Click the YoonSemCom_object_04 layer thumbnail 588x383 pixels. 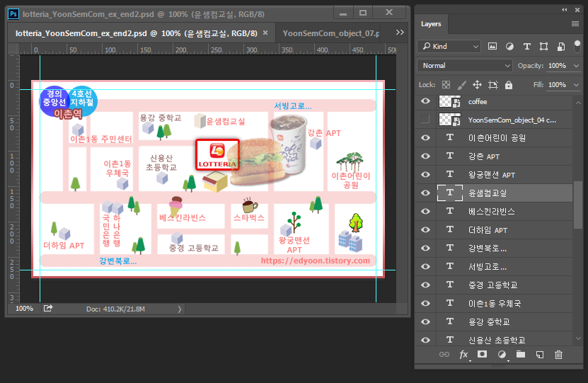449,120
